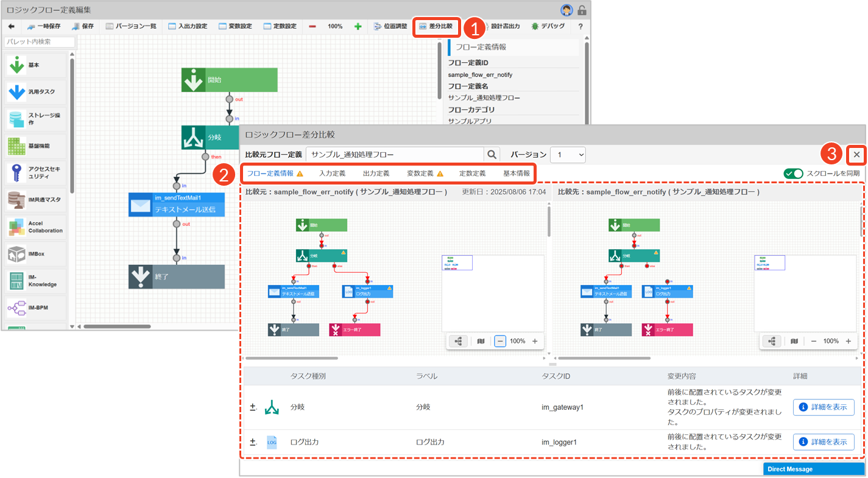Click 詳細を表示 for the ログ出力 task
Viewport: 868px width, 478px height.
pos(823,442)
